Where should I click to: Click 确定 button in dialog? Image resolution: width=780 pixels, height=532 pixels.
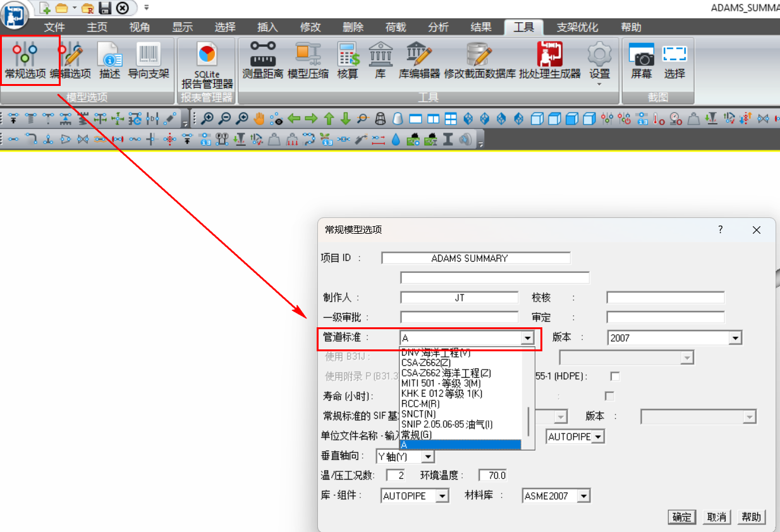pos(682,517)
